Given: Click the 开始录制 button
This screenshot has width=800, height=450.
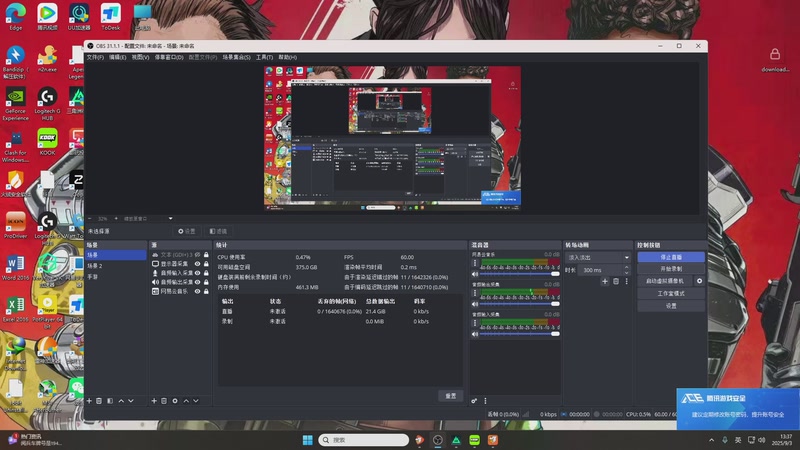Looking at the screenshot, I should 671,269.
